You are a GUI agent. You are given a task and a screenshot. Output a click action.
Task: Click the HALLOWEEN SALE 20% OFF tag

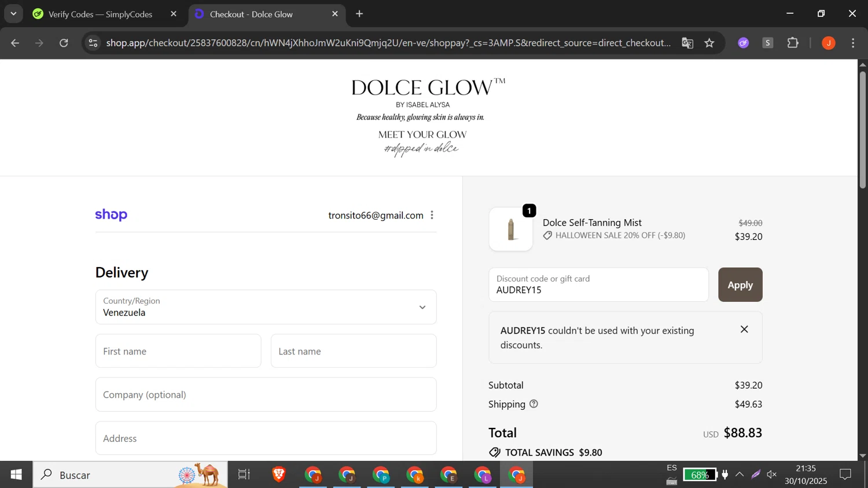[614, 235]
